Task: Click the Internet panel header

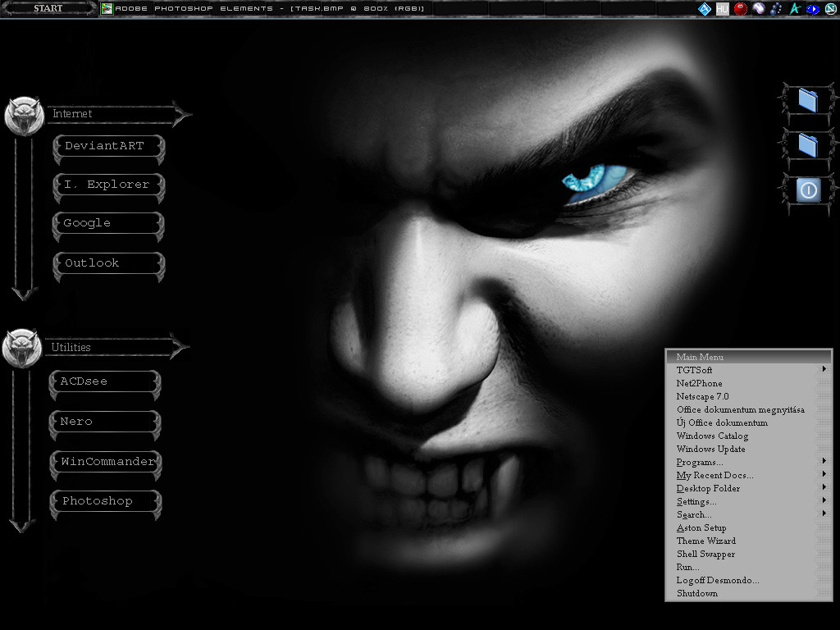Action: (119, 113)
